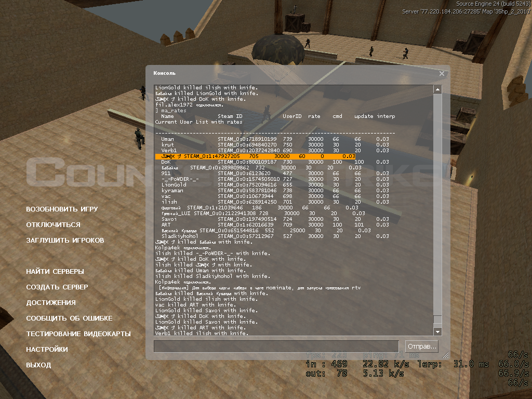Click the Uman player row in console
The height and width of the screenshot is (399, 532).
tap(275, 139)
